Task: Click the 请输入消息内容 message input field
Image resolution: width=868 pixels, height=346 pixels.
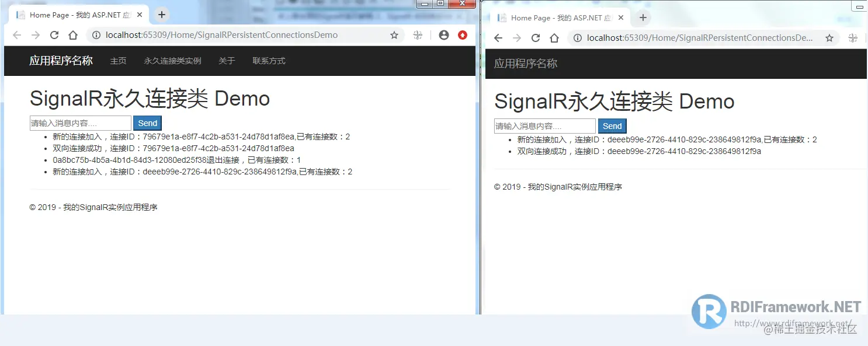Action: tap(80, 123)
